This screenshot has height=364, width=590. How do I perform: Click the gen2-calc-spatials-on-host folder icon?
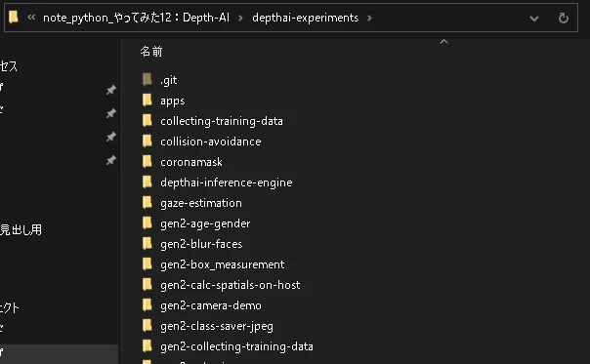click(147, 284)
